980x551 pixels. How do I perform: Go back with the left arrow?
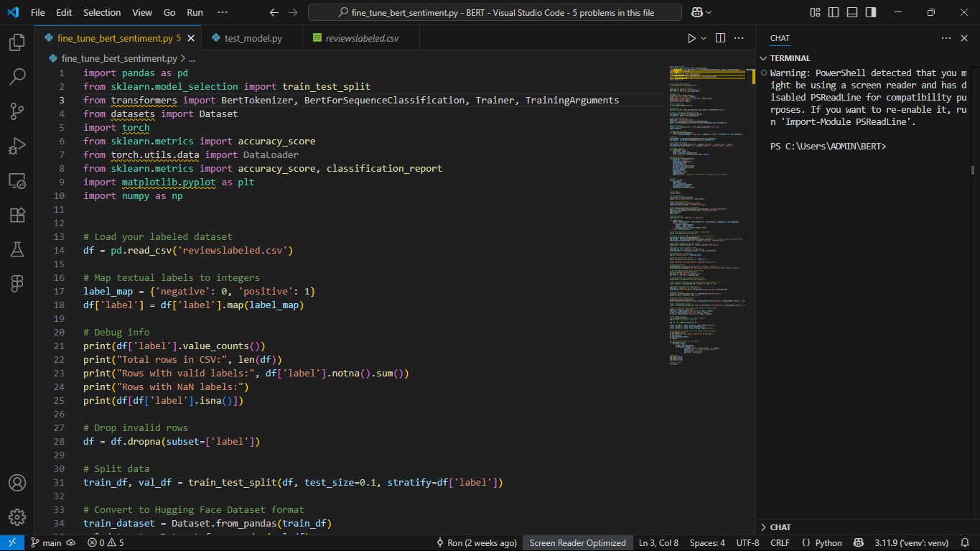click(274, 12)
